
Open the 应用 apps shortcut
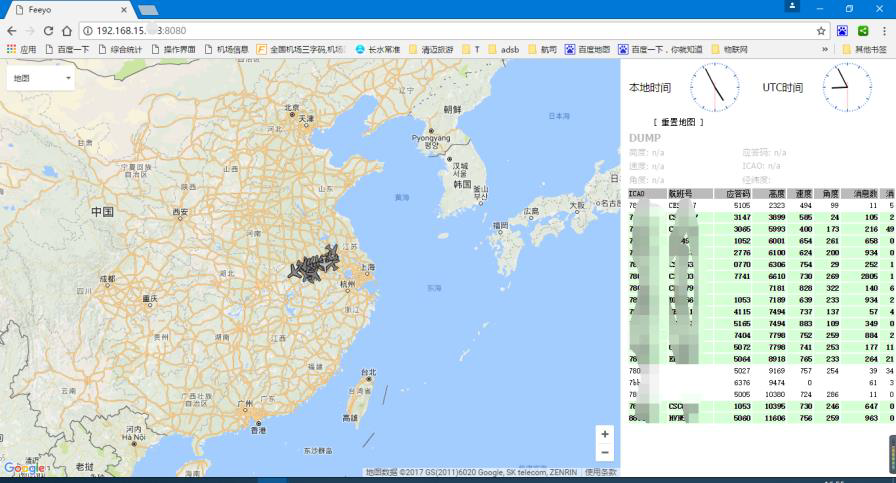[21, 50]
